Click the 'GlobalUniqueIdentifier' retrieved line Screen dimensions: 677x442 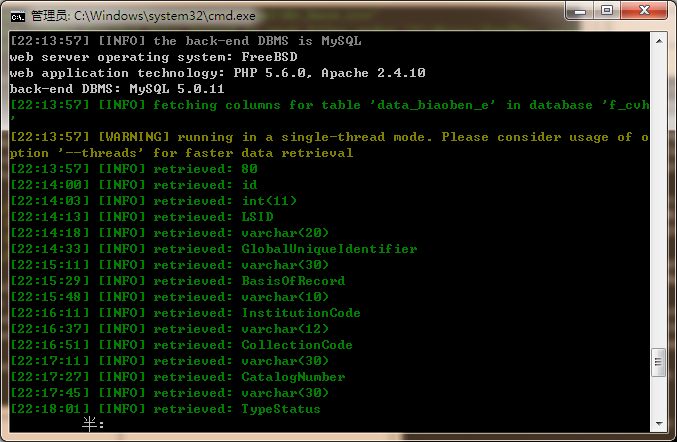pyautogui.click(x=214, y=249)
